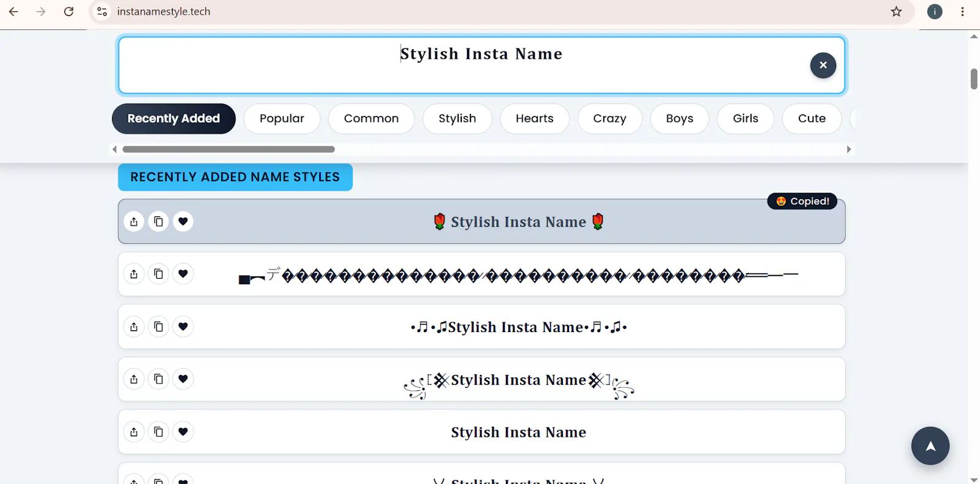This screenshot has width=980, height=484.
Task: Click the music-note Stylish Insta Name text
Action: [519, 327]
